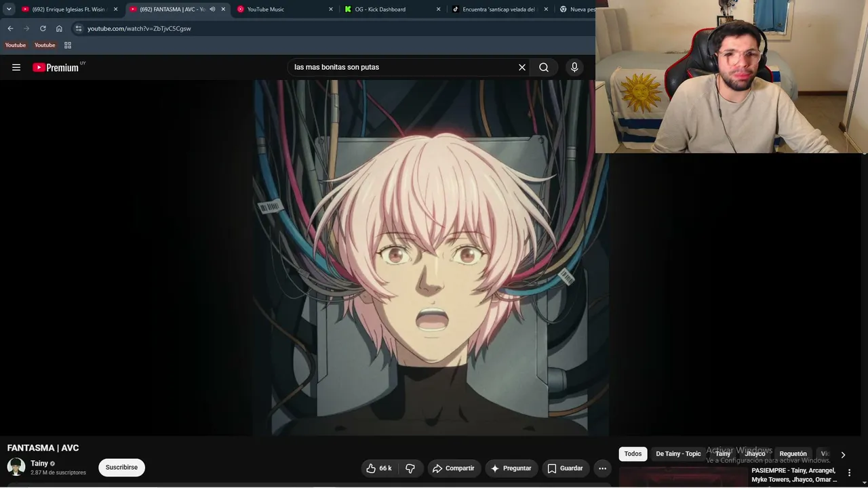This screenshot has height=488, width=868.
Task: Open the apps grid in bookmarks bar
Action: 68,45
